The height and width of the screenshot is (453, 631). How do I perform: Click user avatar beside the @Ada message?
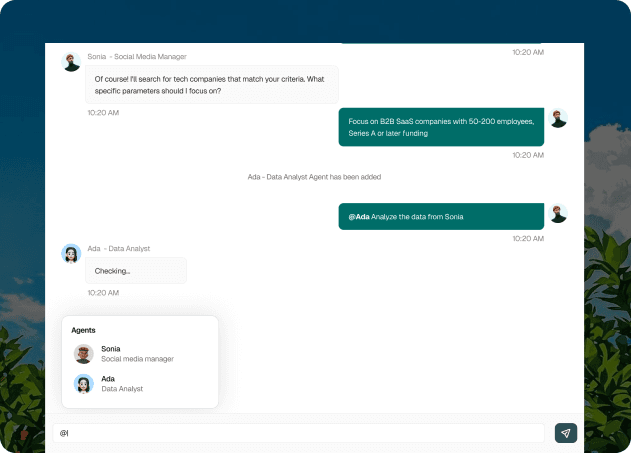point(558,213)
